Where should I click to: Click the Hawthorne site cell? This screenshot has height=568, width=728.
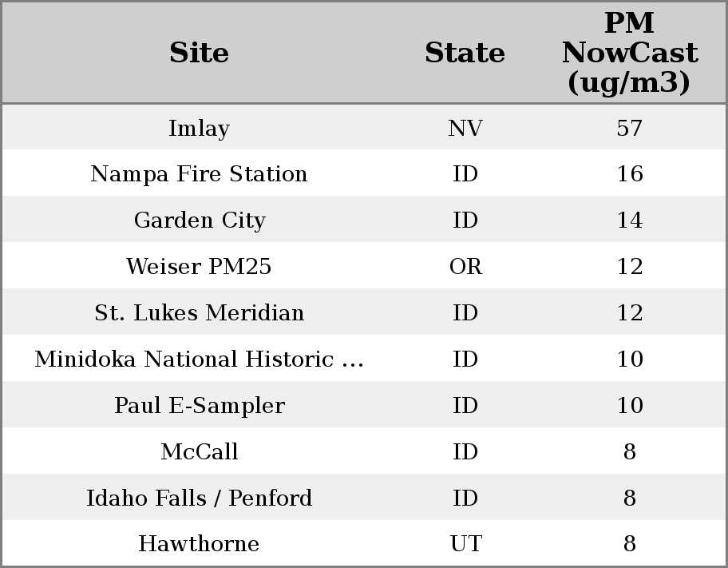pyautogui.click(x=199, y=544)
